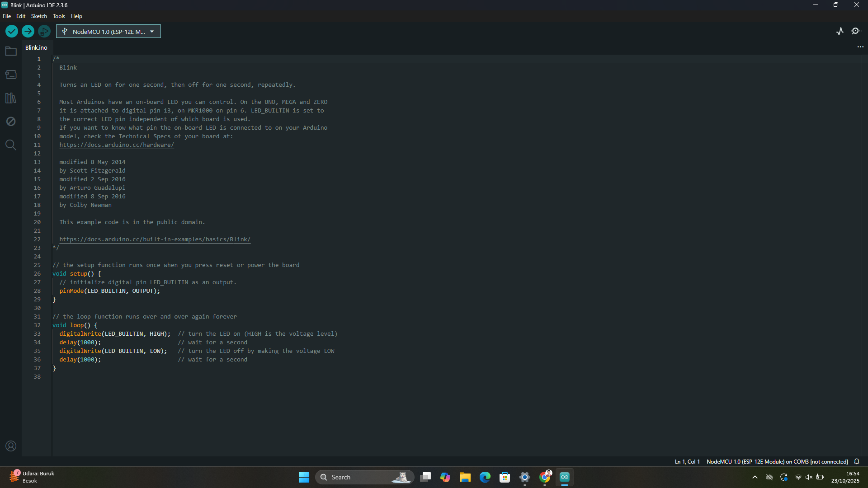Open Microsoft Store from the taskbar
This screenshot has width=868, height=488.
pyautogui.click(x=505, y=477)
